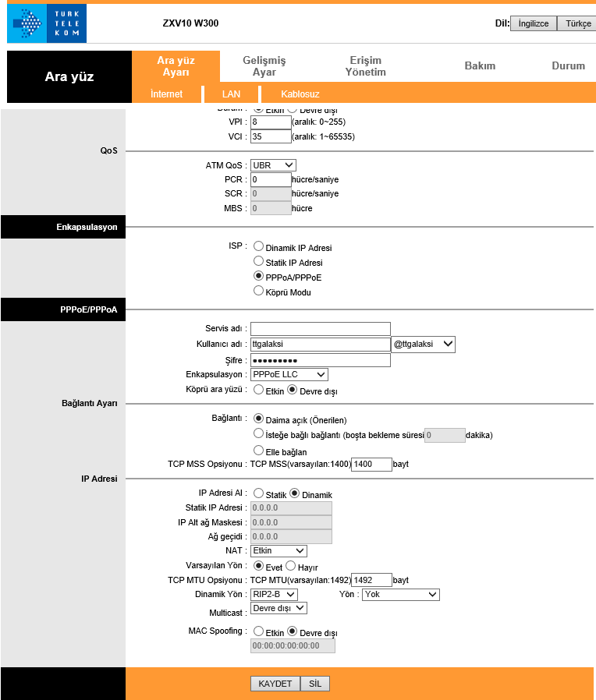Switch language to İngilizce

click(534, 23)
